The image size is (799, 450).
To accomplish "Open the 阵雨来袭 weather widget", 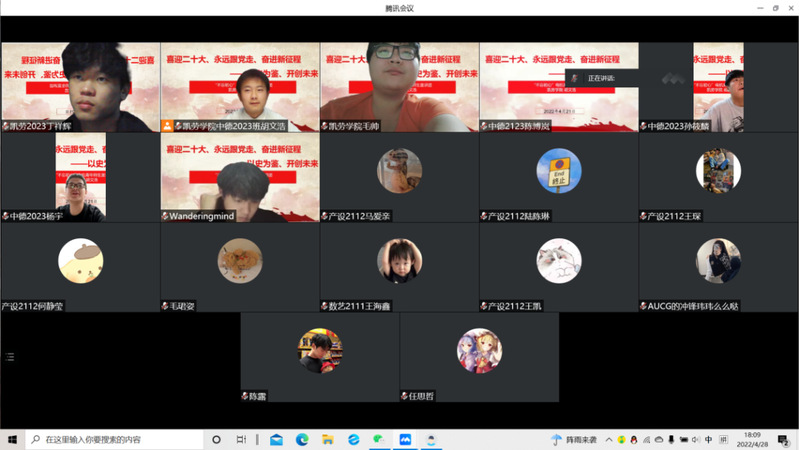I will [x=573, y=439].
